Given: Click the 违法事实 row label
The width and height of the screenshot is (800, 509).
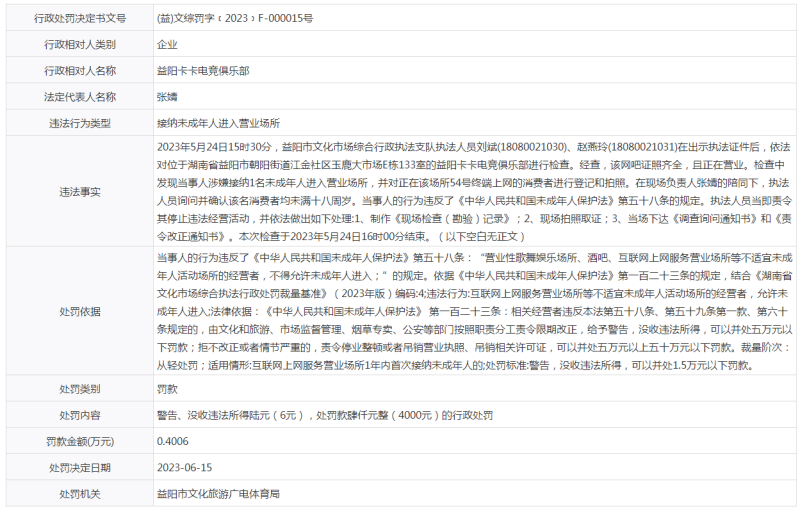Looking at the screenshot, I should click(80, 191).
